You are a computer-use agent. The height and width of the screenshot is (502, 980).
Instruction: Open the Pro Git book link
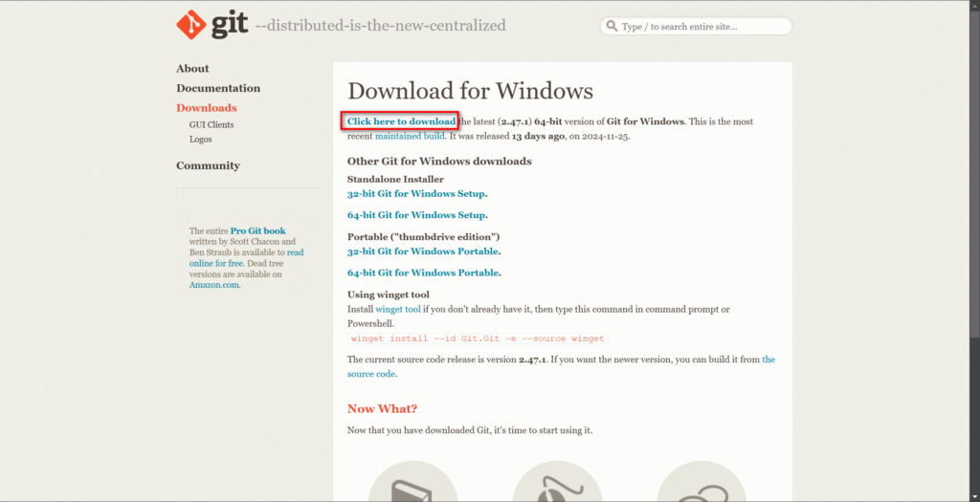[257, 231]
